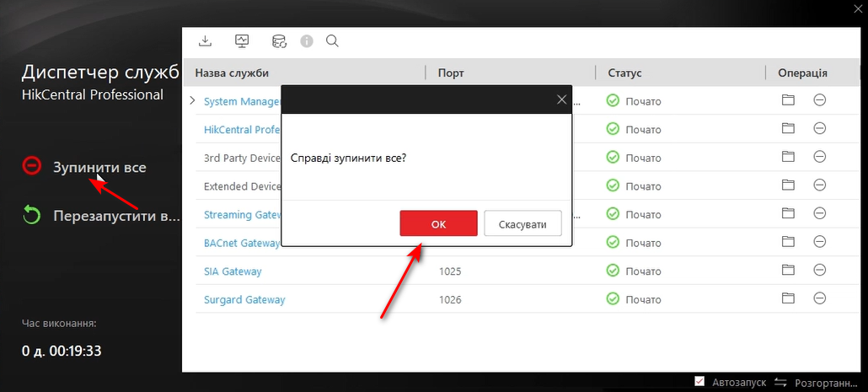Click Зупинити все in sidebar

99,167
